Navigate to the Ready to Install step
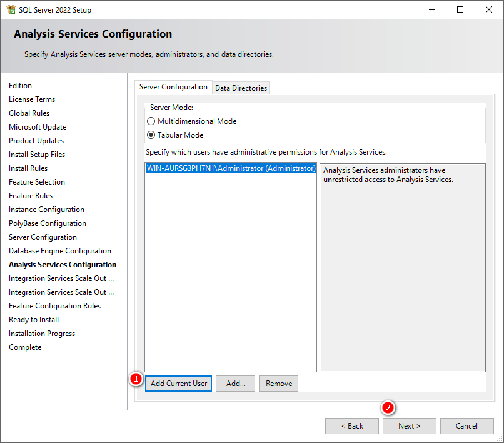The width and height of the screenshot is (504, 443). click(33, 319)
